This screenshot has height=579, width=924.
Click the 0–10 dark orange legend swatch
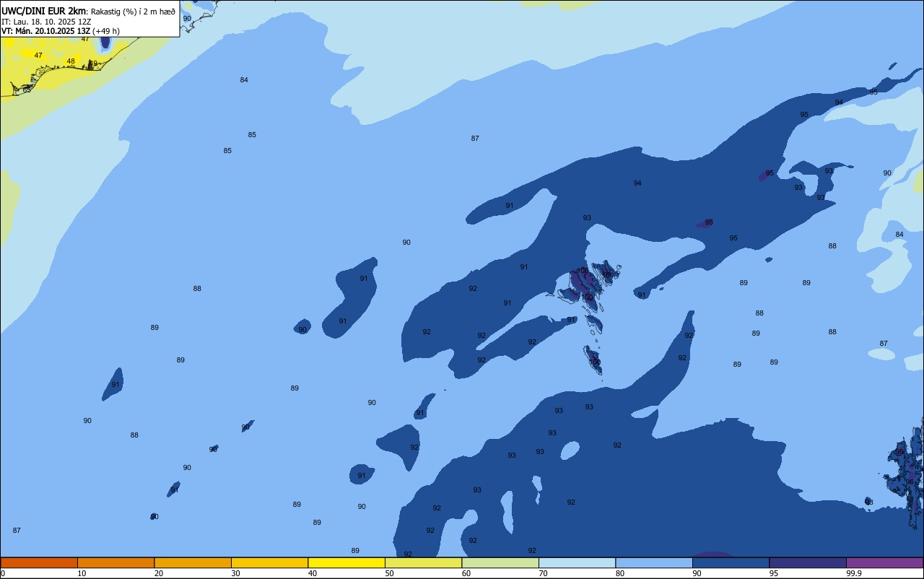[39, 562]
